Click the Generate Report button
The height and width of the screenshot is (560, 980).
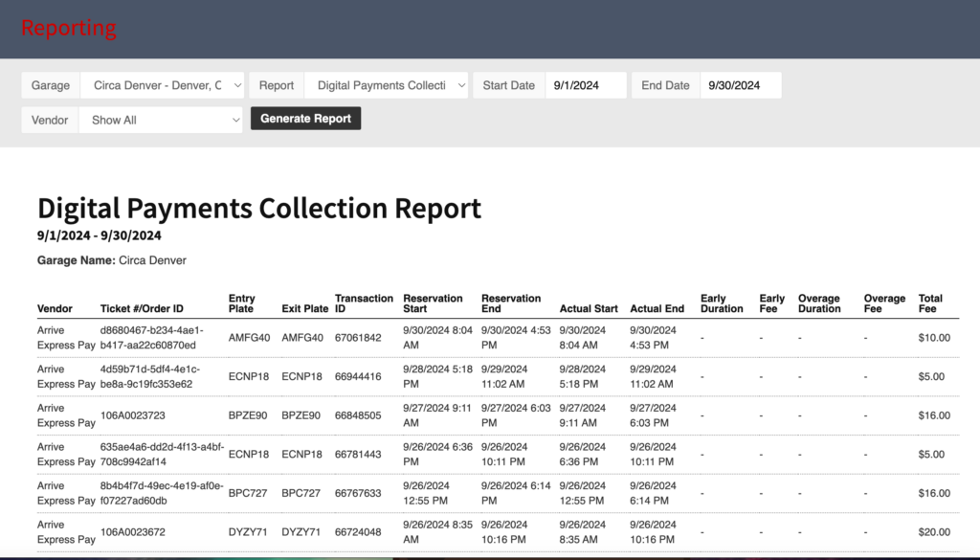coord(305,119)
